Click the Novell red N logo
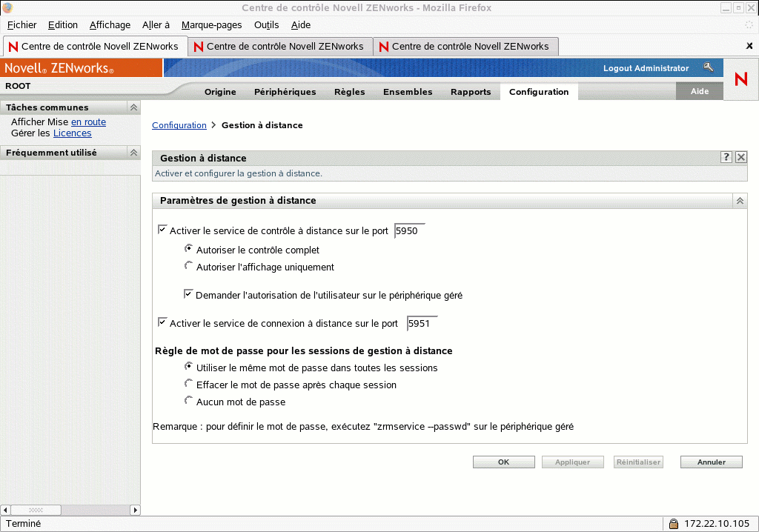The image size is (759, 532). pyautogui.click(x=740, y=79)
